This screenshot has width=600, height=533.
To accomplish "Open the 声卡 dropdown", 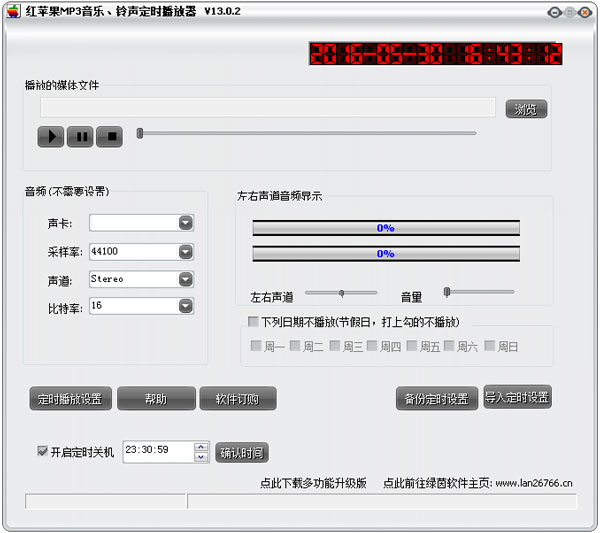I will click(185, 223).
